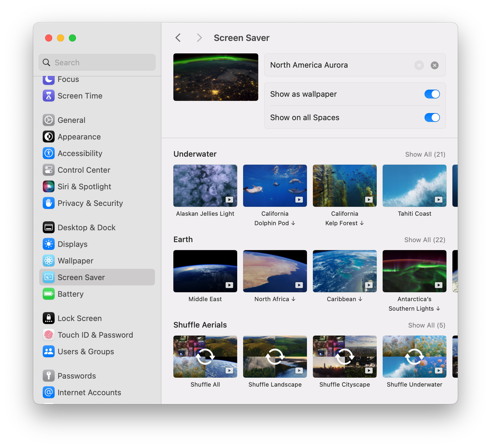Expand Underwater with Show All (21)
The image size is (491, 448).
point(425,154)
